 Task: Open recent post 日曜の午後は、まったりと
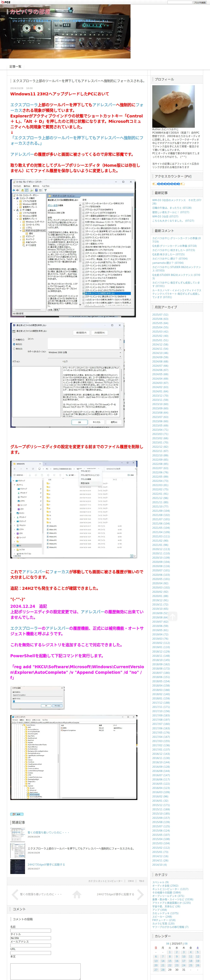[172, 208]
